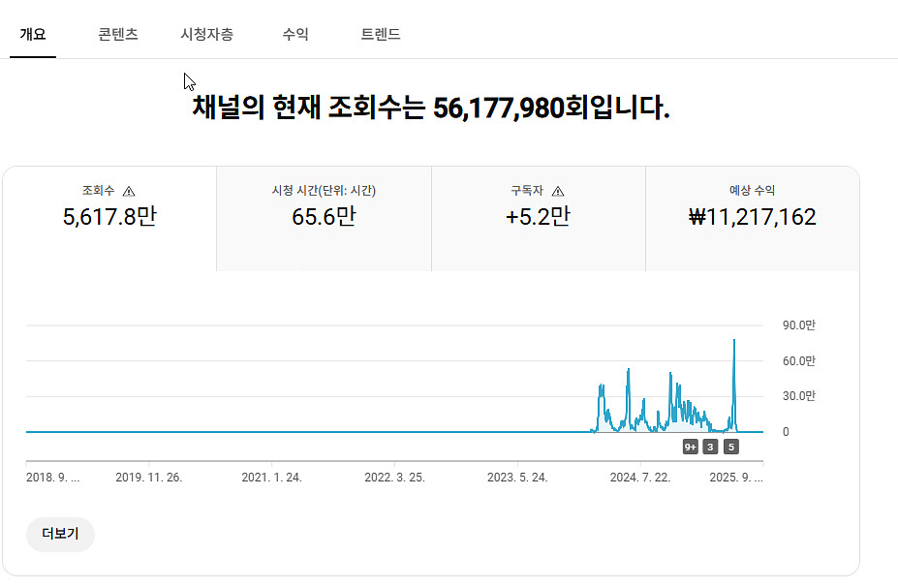This screenshot has width=898, height=588.
Task: Go to the 시청자층 tab
Action: pos(206,35)
